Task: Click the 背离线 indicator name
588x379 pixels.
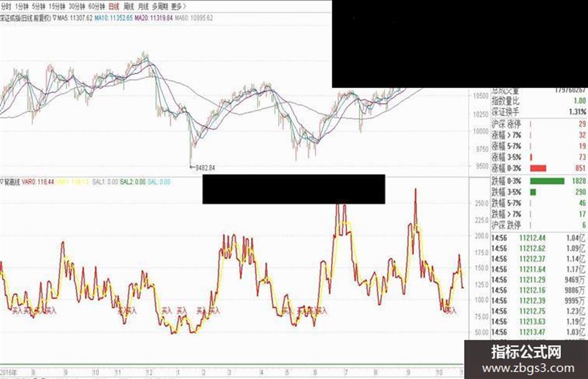Action: coord(12,182)
